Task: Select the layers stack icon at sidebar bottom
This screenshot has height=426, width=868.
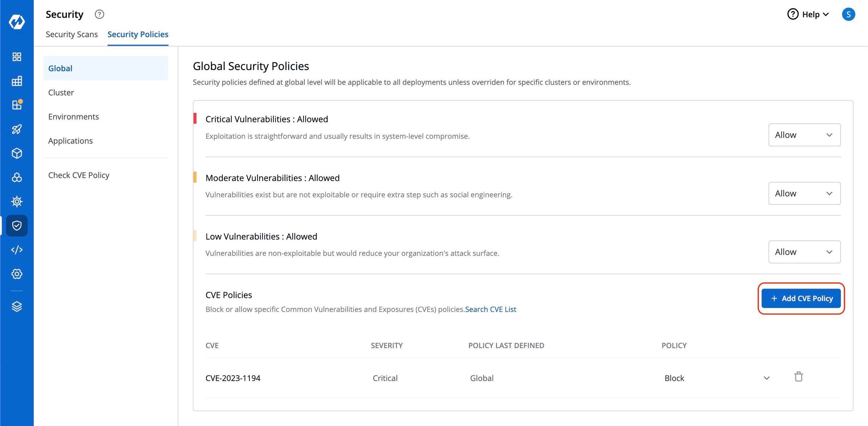Action: tap(17, 306)
